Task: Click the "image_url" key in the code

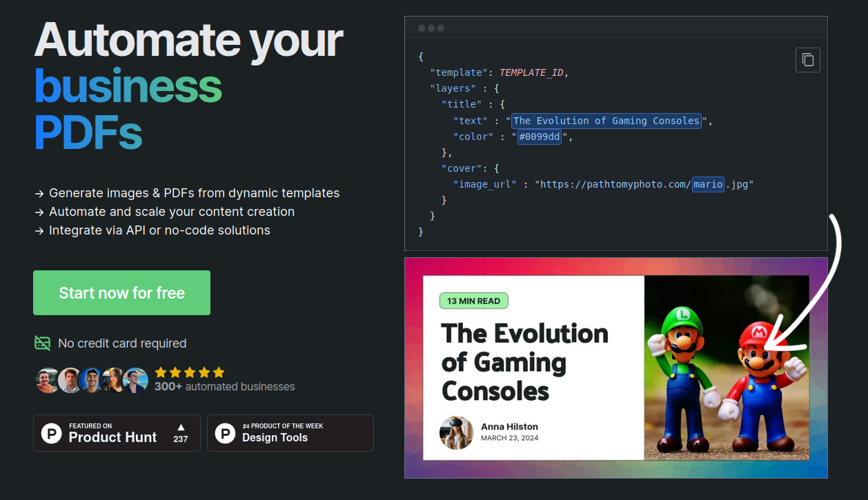Action: pyautogui.click(x=484, y=184)
